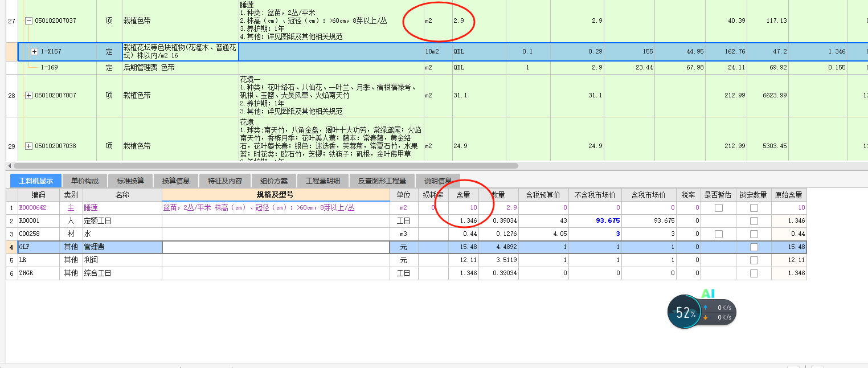Expand item 050102007038
The width and height of the screenshot is (868, 368).
(28, 146)
